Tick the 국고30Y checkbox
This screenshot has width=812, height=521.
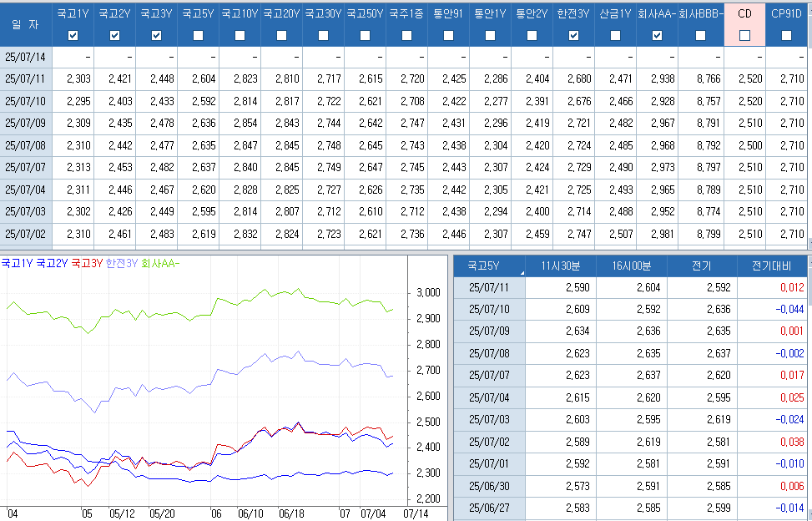click(x=323, y=35)
